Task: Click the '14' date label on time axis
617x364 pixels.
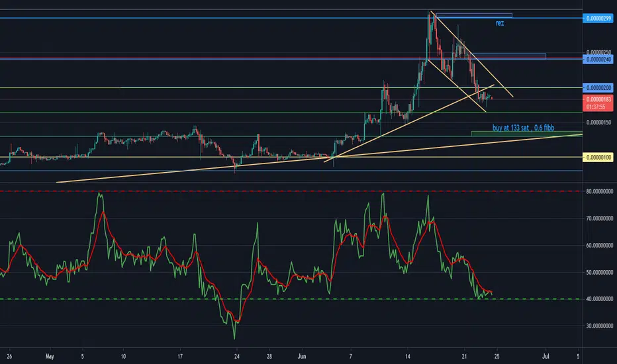Action: click(408, 357)
